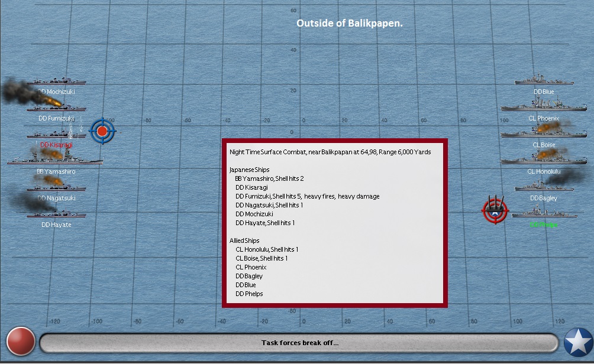Click 'DD Fumizuki, Shell hits 5' report line
Screen dimensions: 594x364
pyautogui.click(x=307, y=196)
